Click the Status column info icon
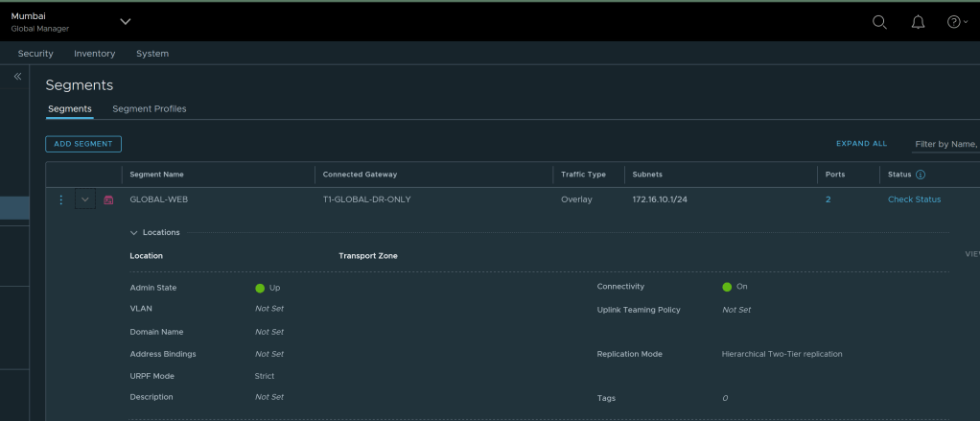 [x=921, y=175]
